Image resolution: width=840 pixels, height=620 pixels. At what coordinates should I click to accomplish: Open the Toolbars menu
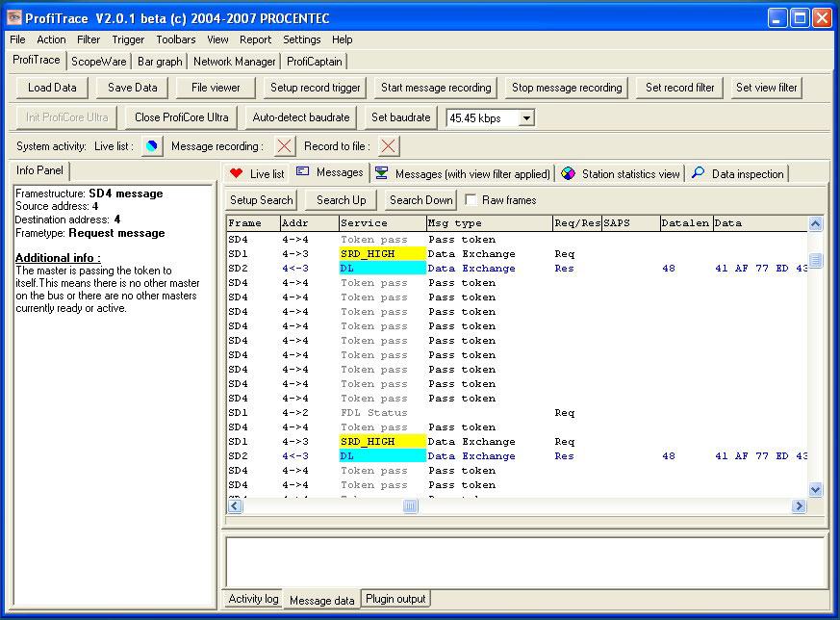click(176, 39)
